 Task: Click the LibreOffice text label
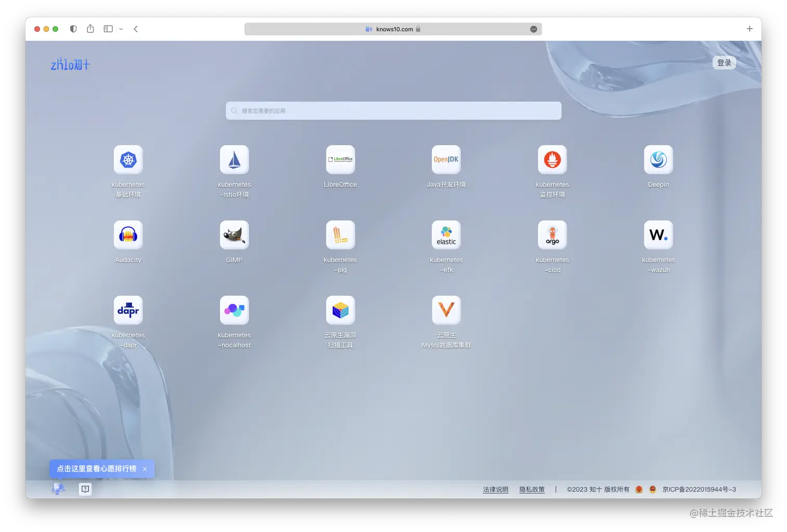(x=340, y=185)
